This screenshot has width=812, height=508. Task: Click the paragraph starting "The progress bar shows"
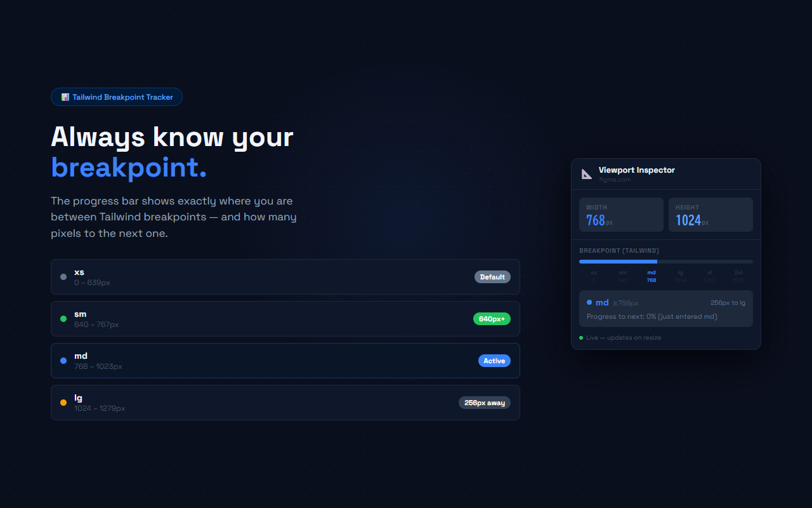pyautogui.click(x=174, y=217)
